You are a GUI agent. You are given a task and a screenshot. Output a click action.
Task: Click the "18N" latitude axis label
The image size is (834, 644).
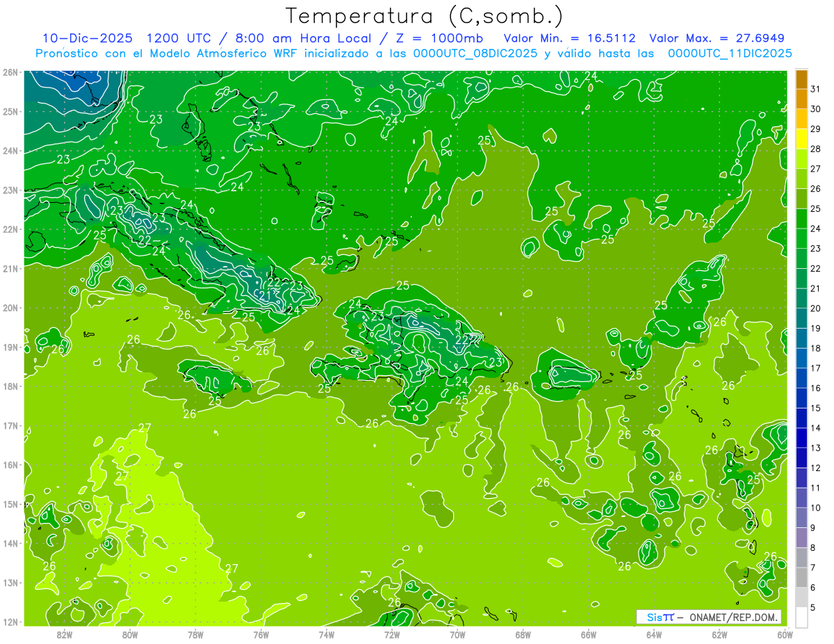point(10,386)
